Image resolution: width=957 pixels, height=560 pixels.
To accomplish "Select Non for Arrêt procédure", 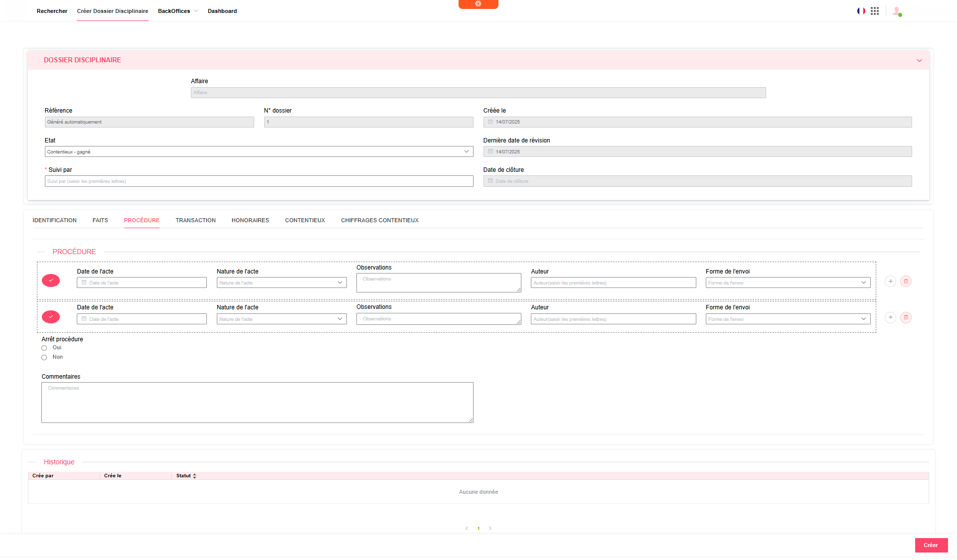I will click(x=44, y=358).
